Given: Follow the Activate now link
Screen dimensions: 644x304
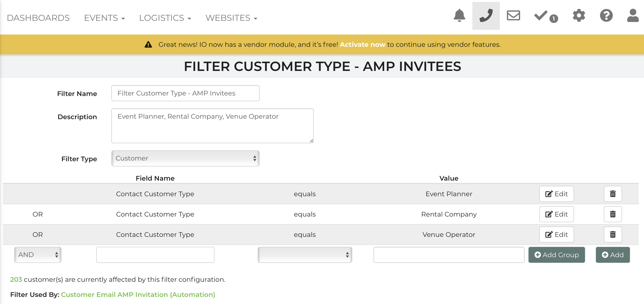Looking at the screenshot, I should 362,44.
